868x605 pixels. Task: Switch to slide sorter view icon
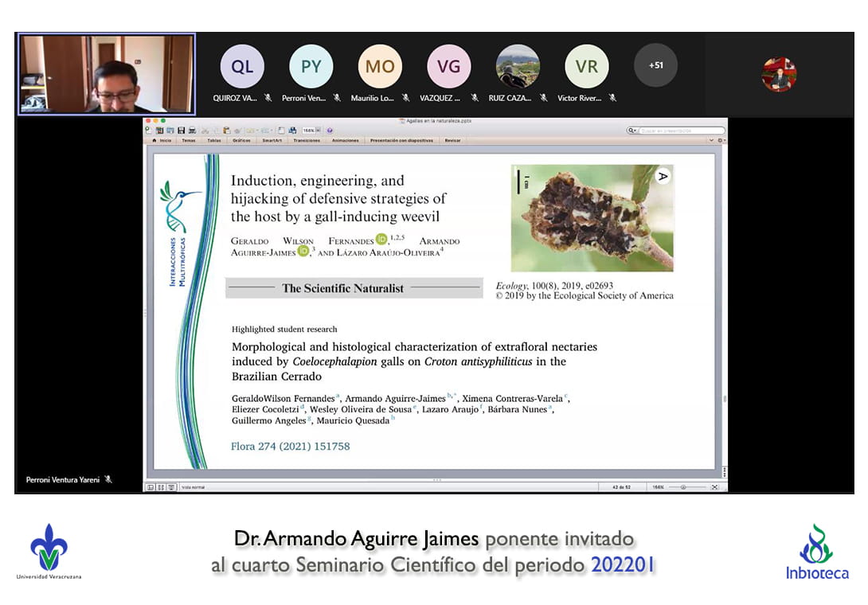160,487
